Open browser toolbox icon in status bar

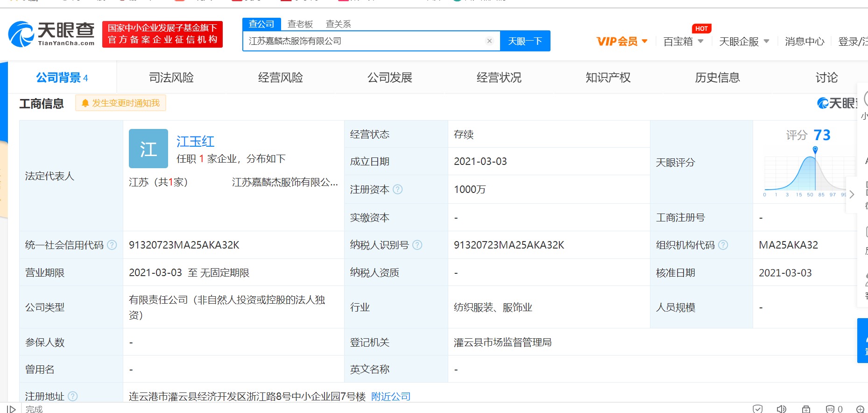(806, 409)
